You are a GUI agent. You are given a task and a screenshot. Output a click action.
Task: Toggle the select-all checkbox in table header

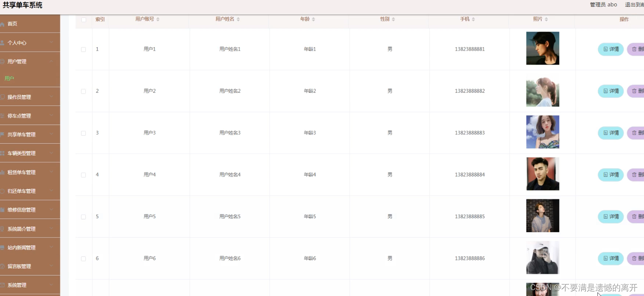pos(84,20)
